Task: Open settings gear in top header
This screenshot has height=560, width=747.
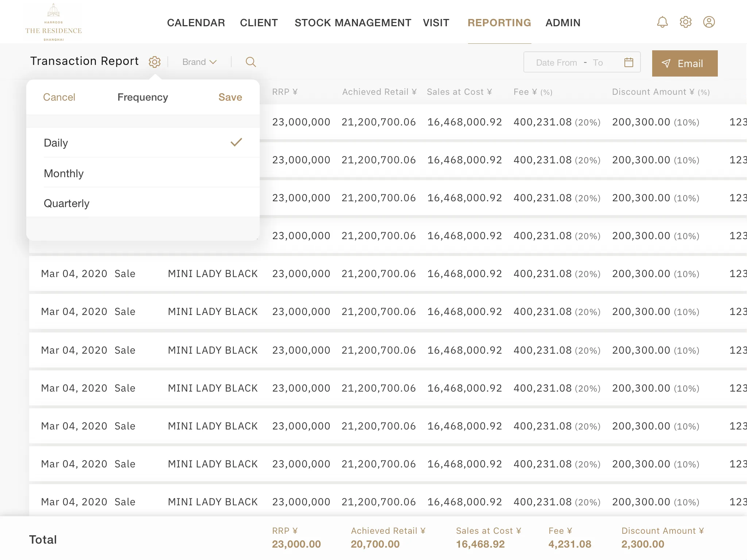Action: coord(686,22)
